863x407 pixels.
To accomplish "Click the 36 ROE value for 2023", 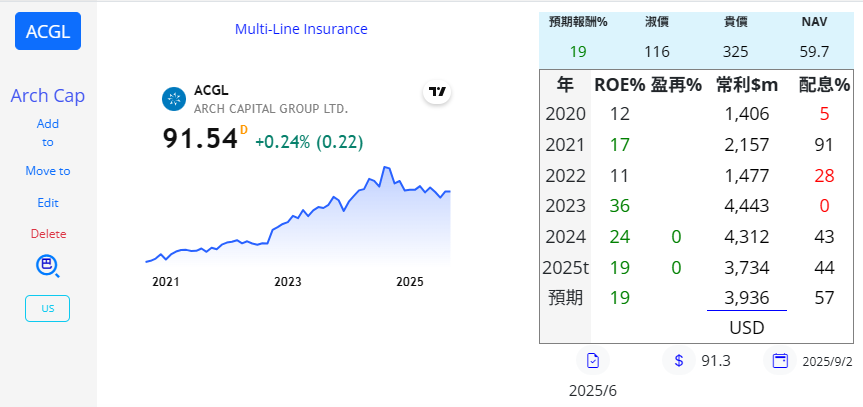I will click(x=619, y=206).
